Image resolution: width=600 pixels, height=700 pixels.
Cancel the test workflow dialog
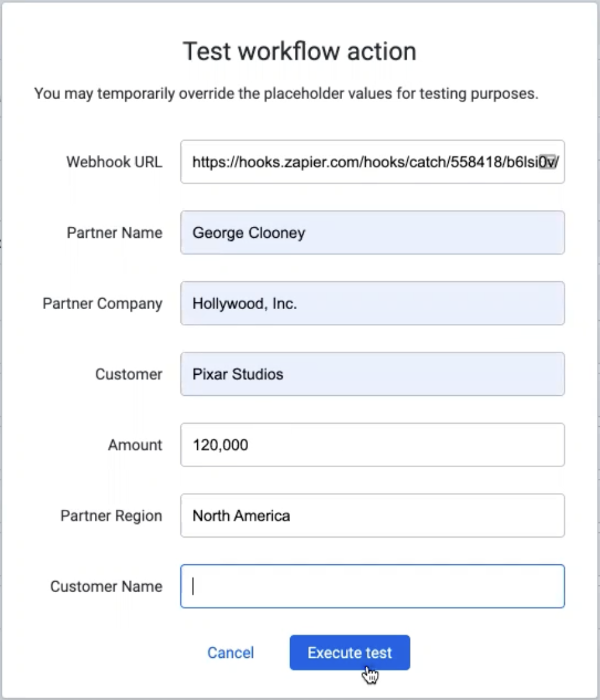click(231, 652)
